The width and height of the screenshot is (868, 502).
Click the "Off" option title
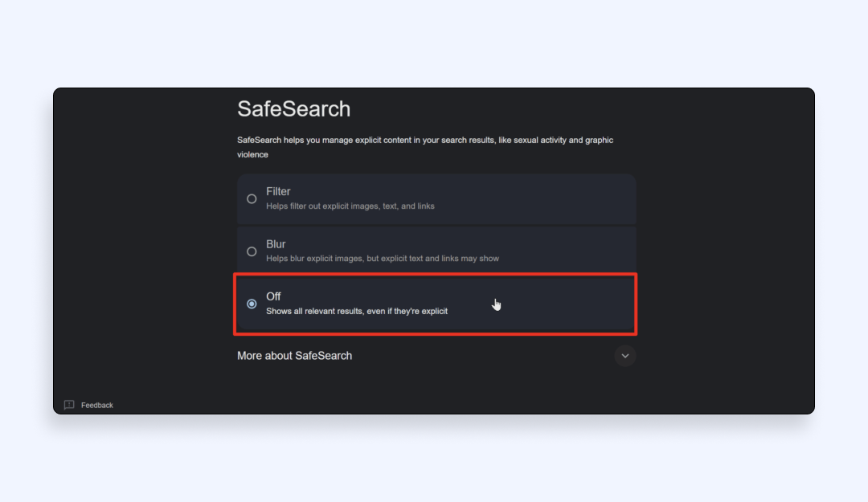pyautogui.click(x=273, y=296)
